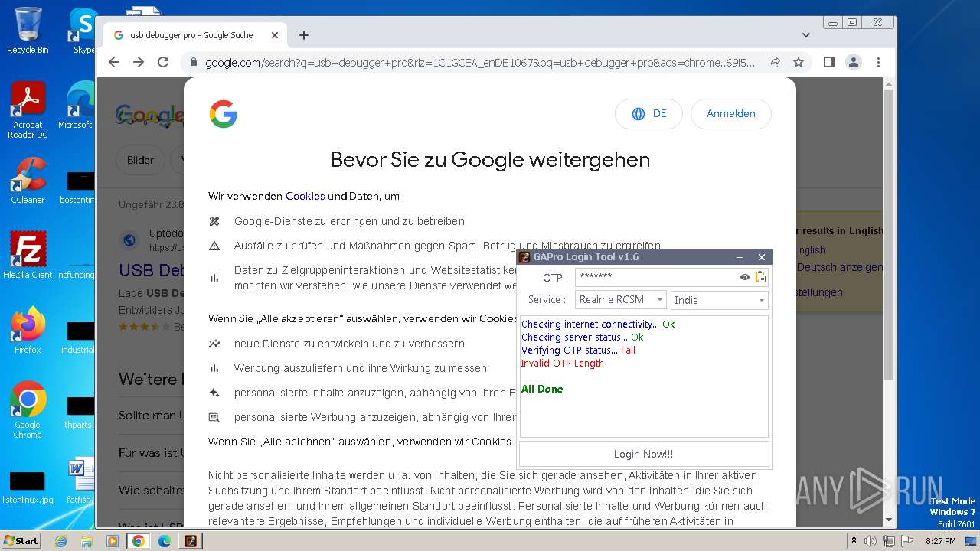
Task: Show hidden tray icons arrow
Action: (x=854, y=541)
